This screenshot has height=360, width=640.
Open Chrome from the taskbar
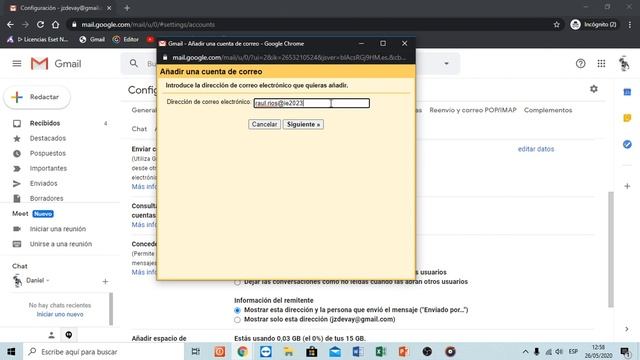[x=242, y=351]
